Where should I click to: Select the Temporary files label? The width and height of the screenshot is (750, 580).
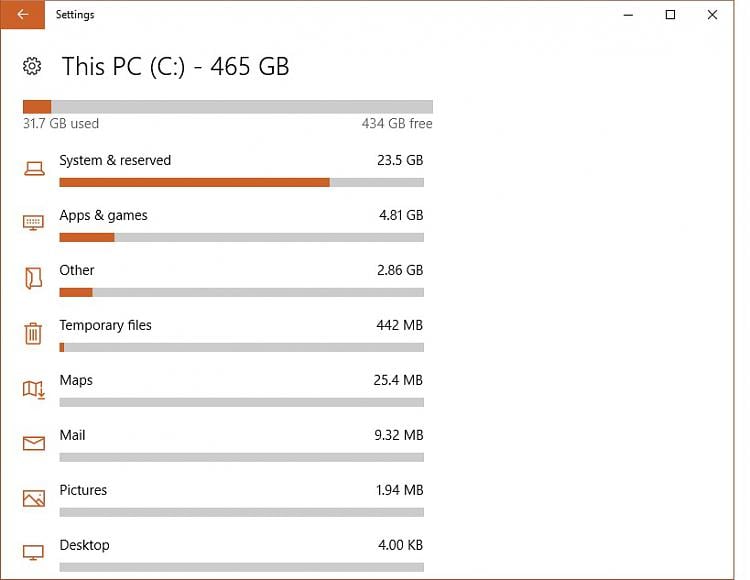tap(105, 325)
